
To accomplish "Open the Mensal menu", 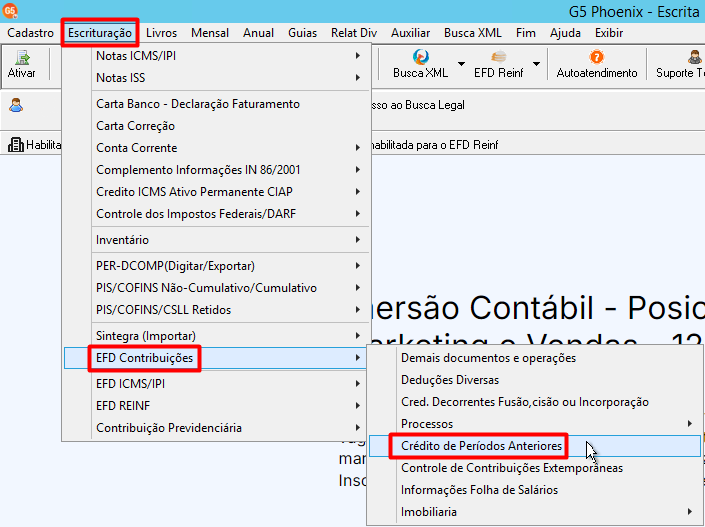I will pos(210,33).
